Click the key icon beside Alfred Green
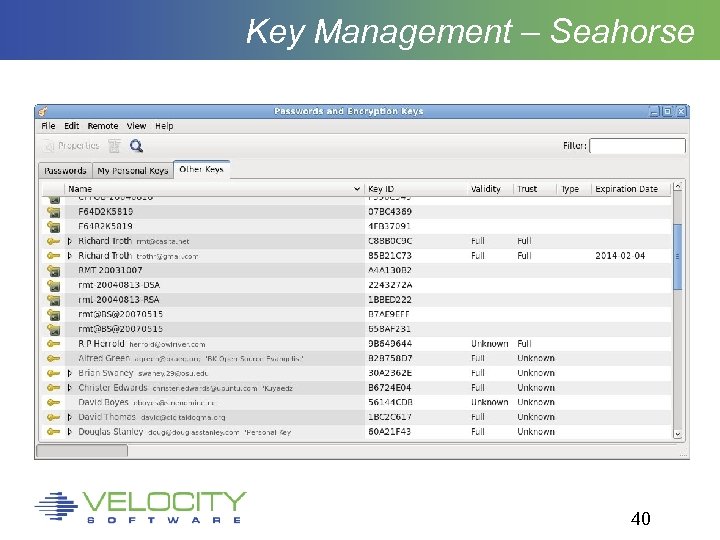The height and width of the screenshot is (540, 720). 53,358
